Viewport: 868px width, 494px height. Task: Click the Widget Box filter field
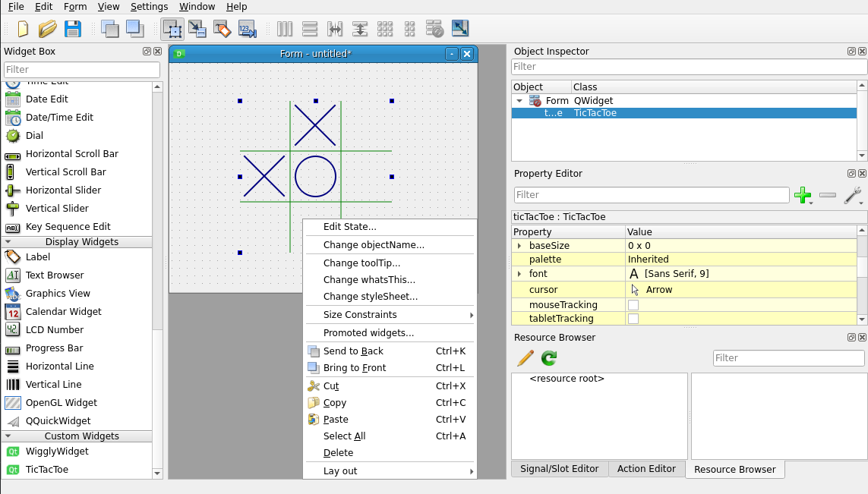82,70
